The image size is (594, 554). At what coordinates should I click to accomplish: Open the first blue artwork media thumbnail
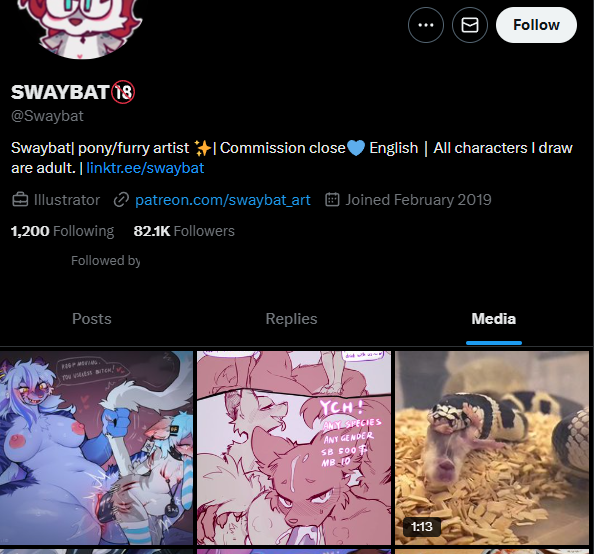(x=97, y=448)
